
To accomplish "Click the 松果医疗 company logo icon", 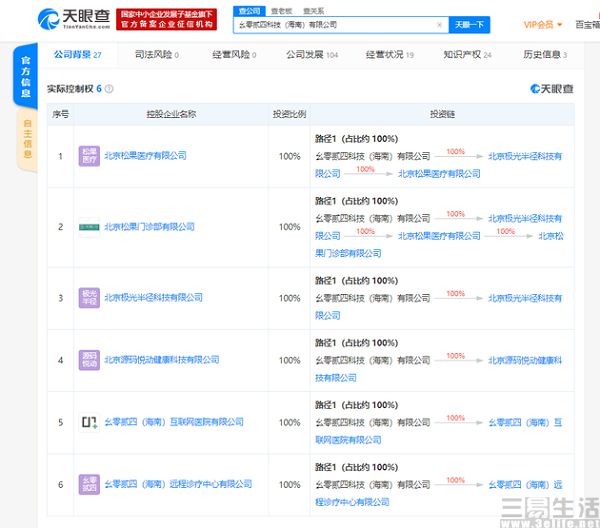I will coord(90,156).
